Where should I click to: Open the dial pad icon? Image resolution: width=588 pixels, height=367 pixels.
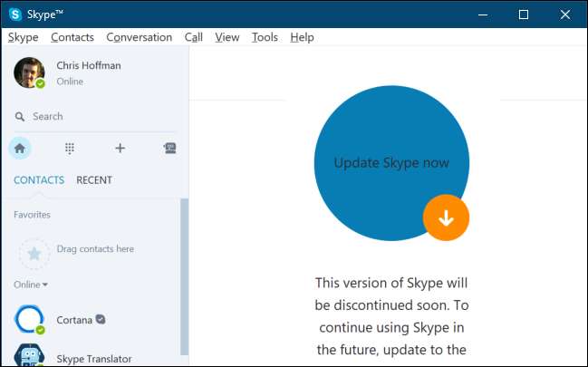(70, 149)
